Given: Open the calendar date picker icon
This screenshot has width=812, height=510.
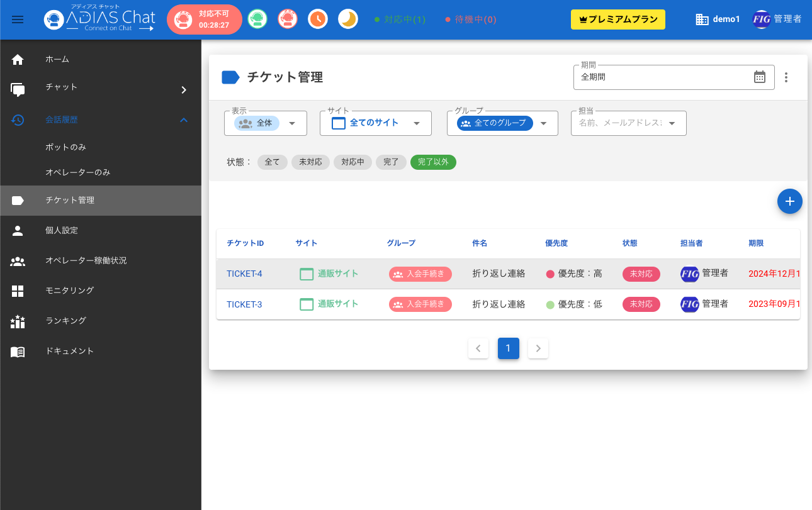Looking at the screenshot, I should pos(760,77).
